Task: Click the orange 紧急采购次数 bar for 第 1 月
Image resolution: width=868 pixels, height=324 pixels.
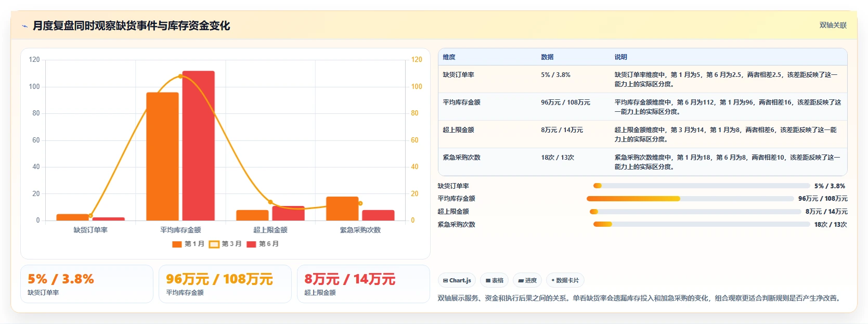Action: [342, 209]
